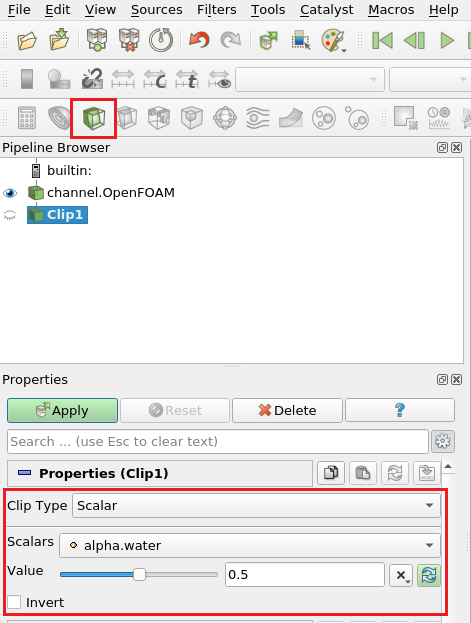
Task: Enable the Invert checkbox
Action: click(x=14, y=602)
